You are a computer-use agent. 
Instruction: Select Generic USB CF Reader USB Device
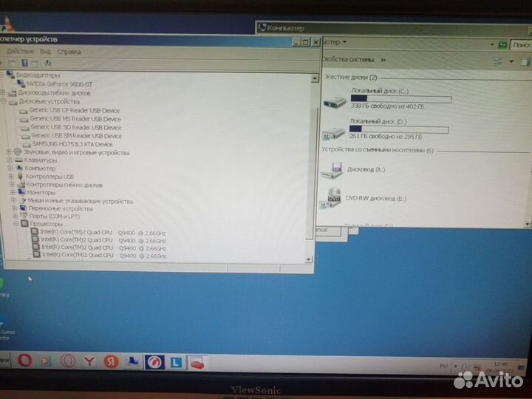tap(75, 110)
